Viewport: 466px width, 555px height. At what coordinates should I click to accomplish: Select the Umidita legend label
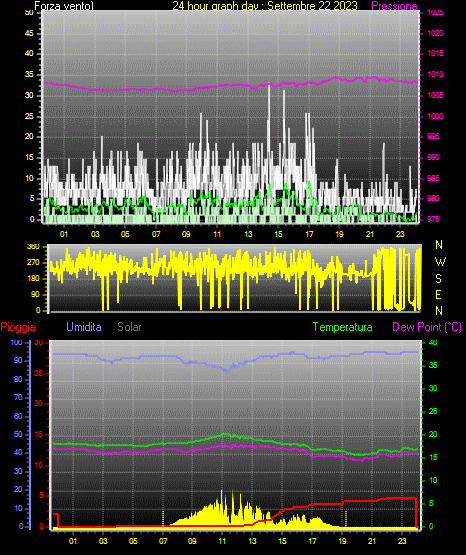pyautogui.click(x=84, y=327)
